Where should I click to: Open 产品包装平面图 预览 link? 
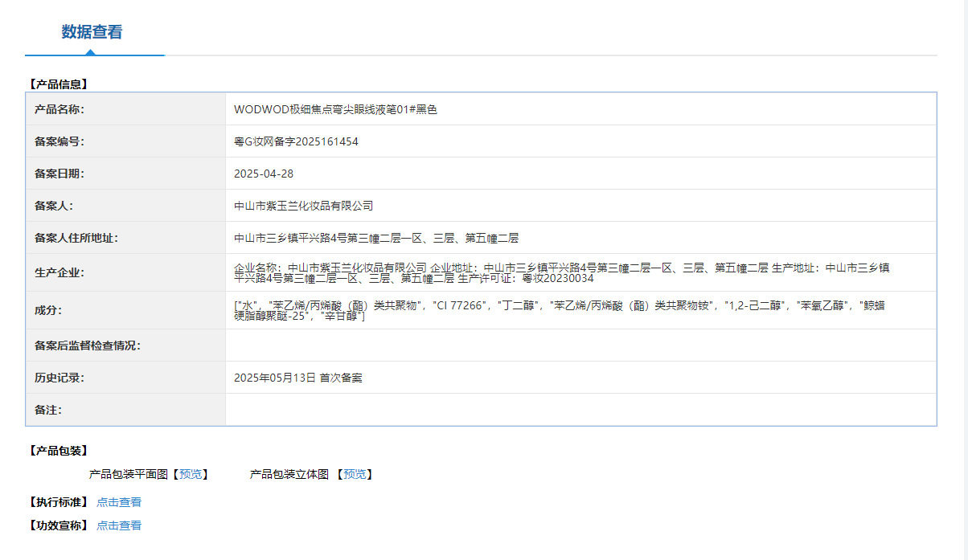click(x=191, y=474)
